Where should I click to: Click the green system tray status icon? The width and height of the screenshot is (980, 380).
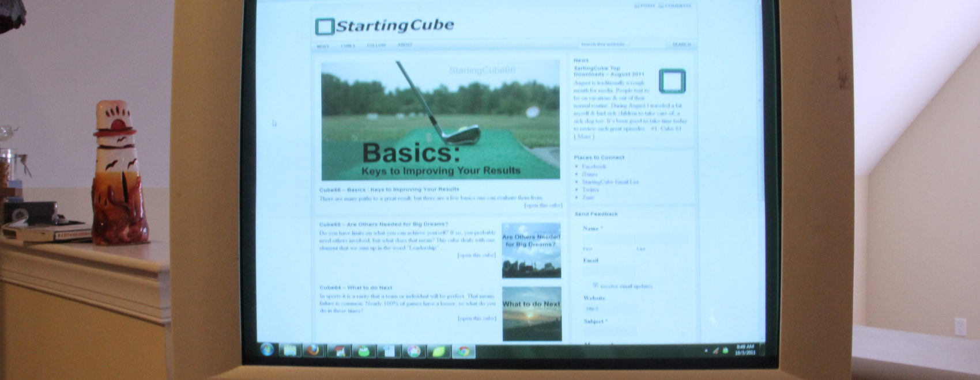click(x=725, y=350)
